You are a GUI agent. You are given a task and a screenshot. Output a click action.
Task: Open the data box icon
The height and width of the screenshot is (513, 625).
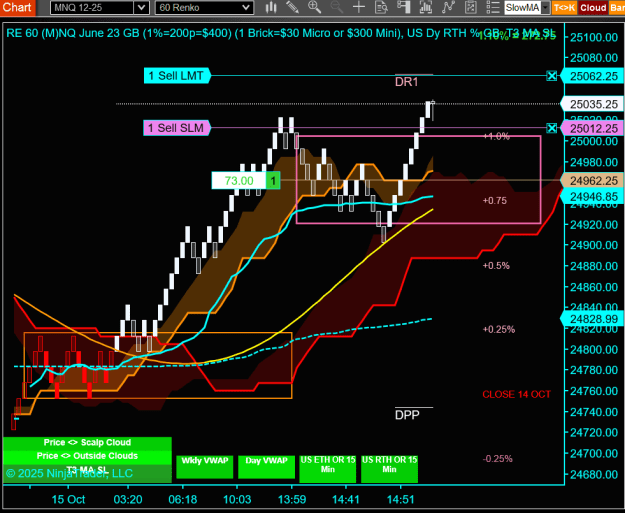(381, 7)
